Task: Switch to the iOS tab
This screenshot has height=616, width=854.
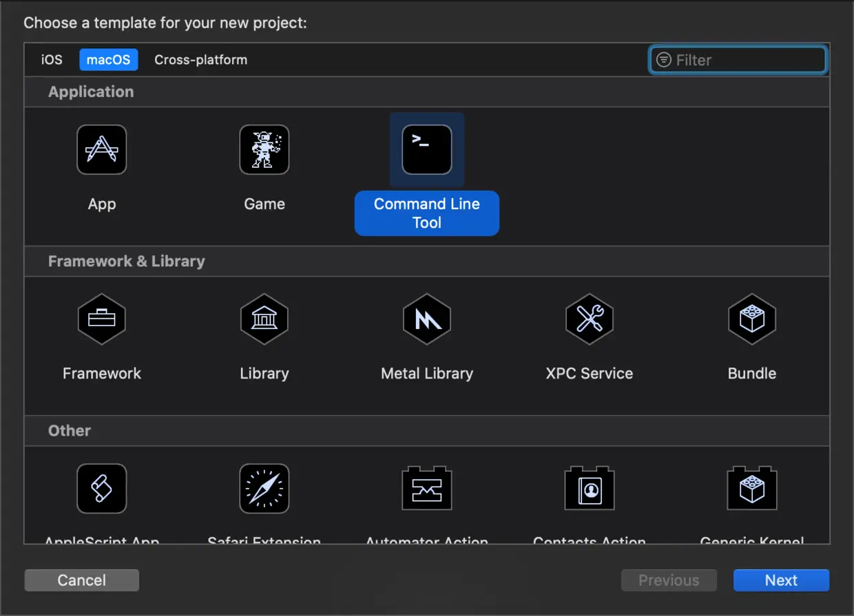Action: [51, 60]
